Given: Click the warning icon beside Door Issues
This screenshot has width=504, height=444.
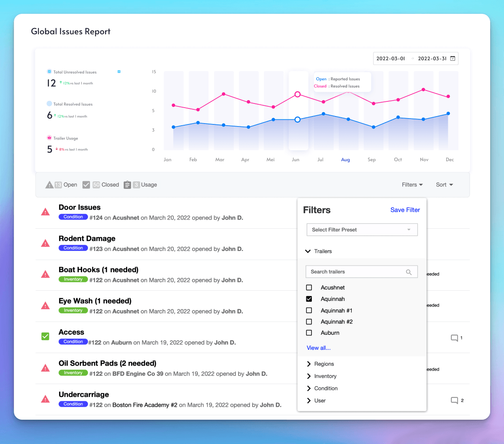Looking at the screenshot, I should pyautogui.click(x=45, y=212).
